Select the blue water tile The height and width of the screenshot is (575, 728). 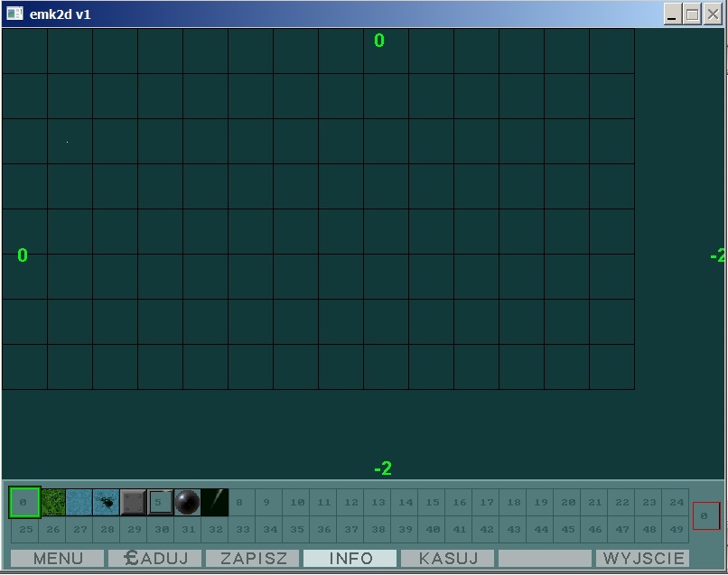point(79,502)
